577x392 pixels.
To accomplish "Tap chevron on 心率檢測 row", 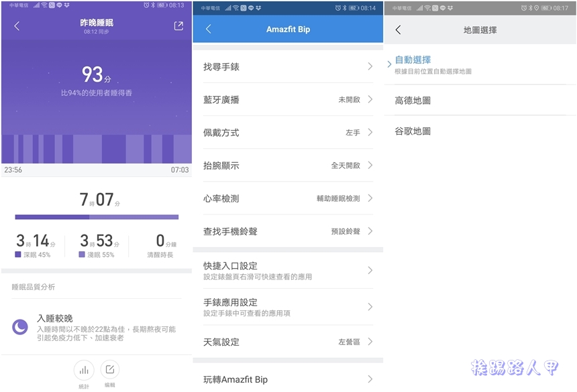I will pyautogui.click(x=370, y=198).
